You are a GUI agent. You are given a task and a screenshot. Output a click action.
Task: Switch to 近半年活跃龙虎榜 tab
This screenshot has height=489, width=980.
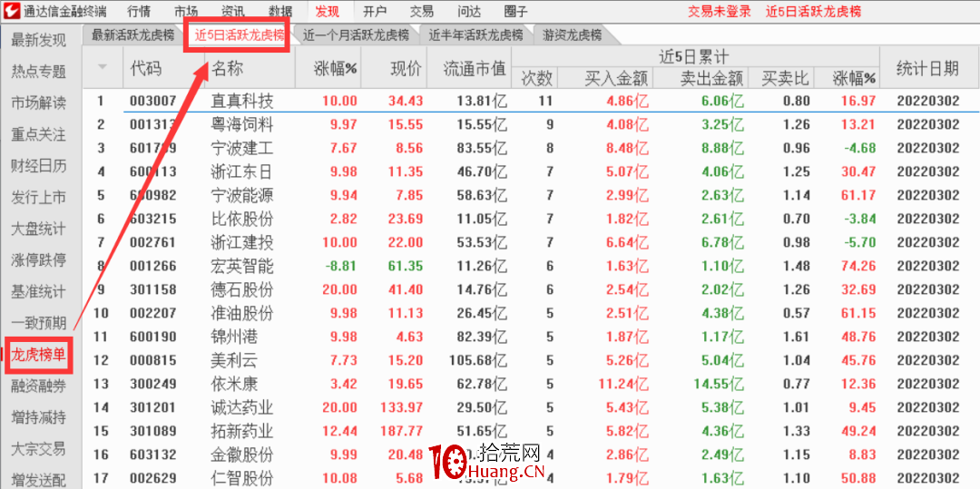click(476, 35)
